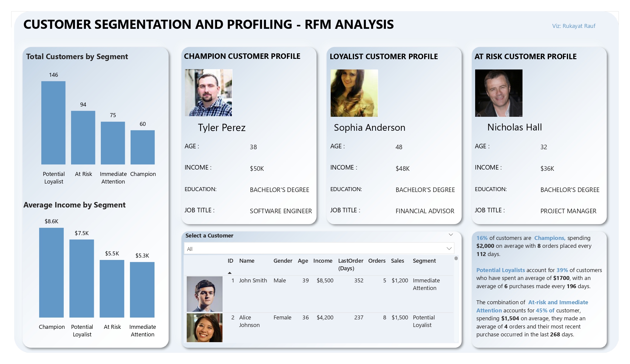Image resolution: width=630 pixels, height=364 pixels.
Task: Click the ID sort direction arrow
Action: click(230, 273)
